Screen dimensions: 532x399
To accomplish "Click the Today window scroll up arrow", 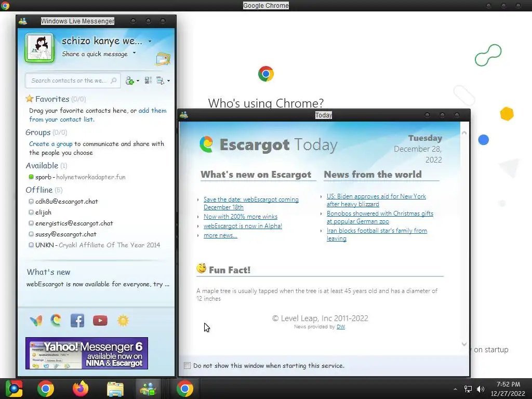I will click(x=464, y=133).
